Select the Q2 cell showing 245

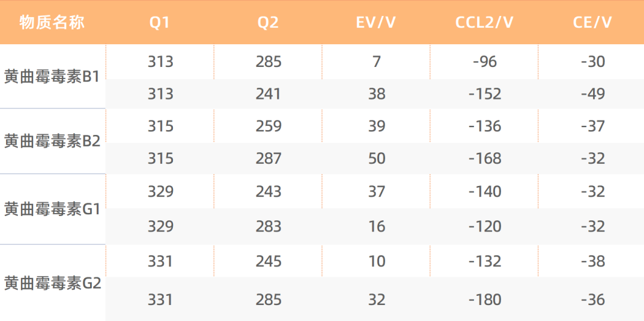tap(268, 261)
